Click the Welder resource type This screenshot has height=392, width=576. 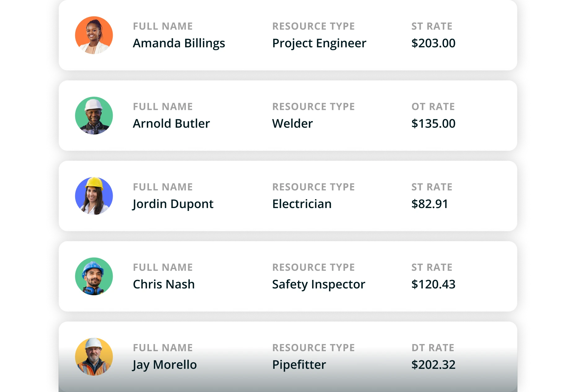tap(292, 124)
